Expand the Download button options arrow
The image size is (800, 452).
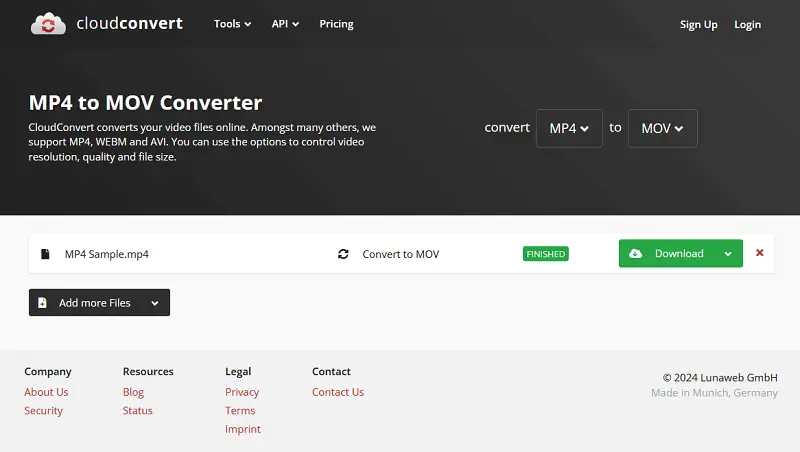click(x=728, y=254)
